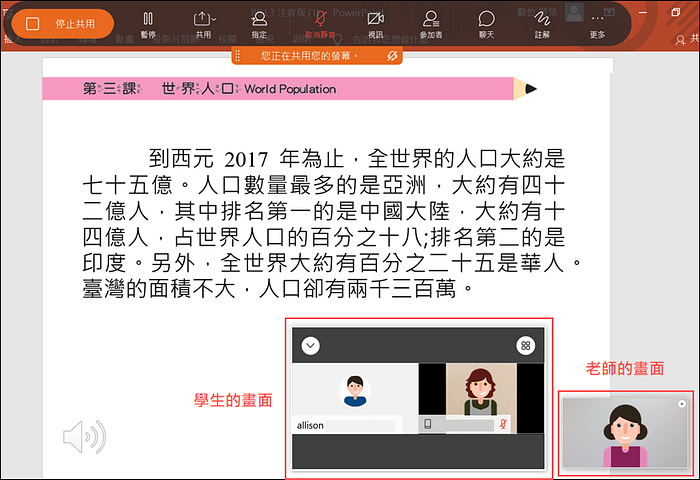This screenshot has width=700, height=480.
Task: Minimize the PowerPoint window
Action: (x=643, y=13)
